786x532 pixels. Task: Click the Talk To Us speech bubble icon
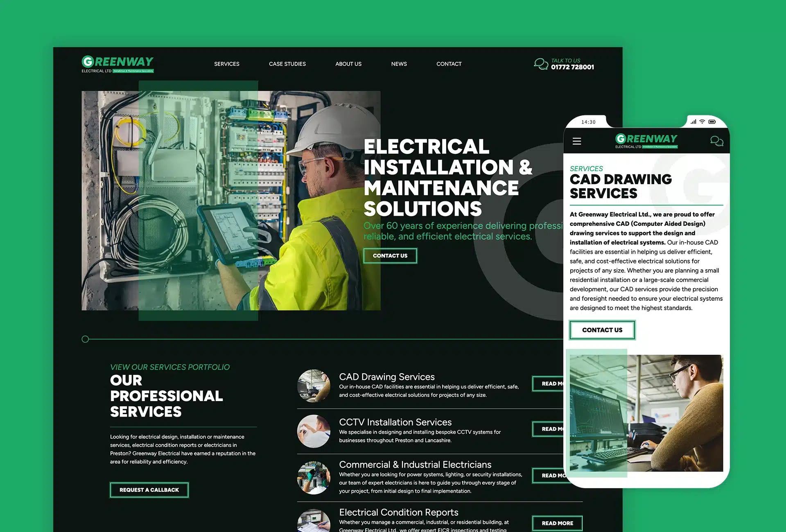540,64
